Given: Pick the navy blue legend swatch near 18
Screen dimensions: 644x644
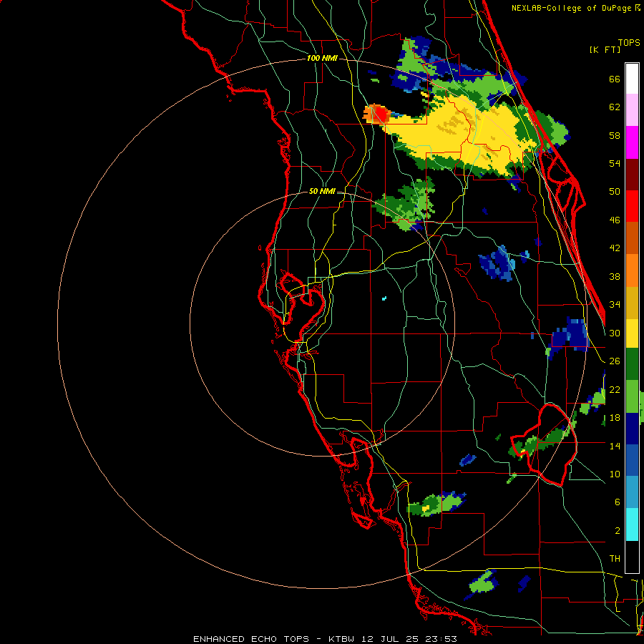Looking at the screenshot, I should click(x=632, y=429).
